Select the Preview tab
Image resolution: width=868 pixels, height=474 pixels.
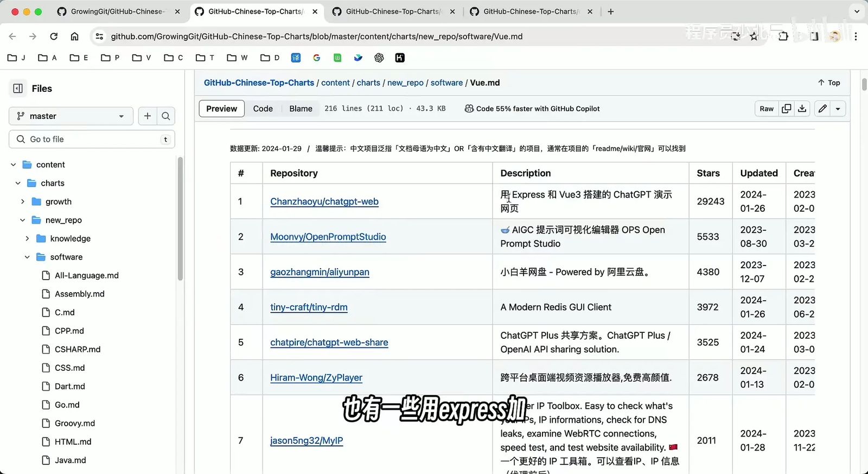(x=221, y=109)
